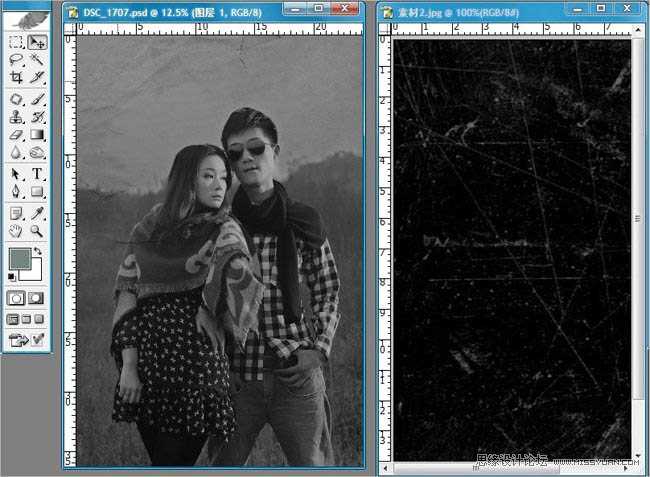Viewport: 650px width, 477px height.
Task: Select the History Brush tool
Action: pos(37,117)
